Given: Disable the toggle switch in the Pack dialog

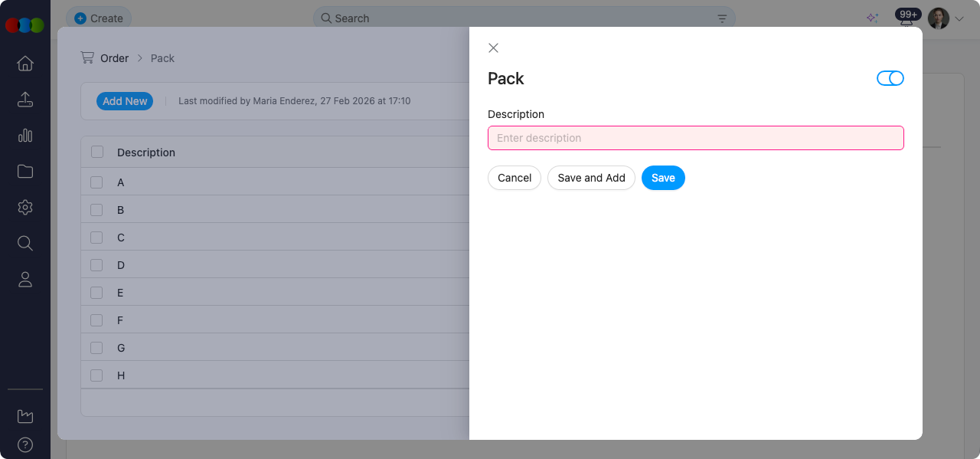Looking at the screenshot, I should (890, 77).
